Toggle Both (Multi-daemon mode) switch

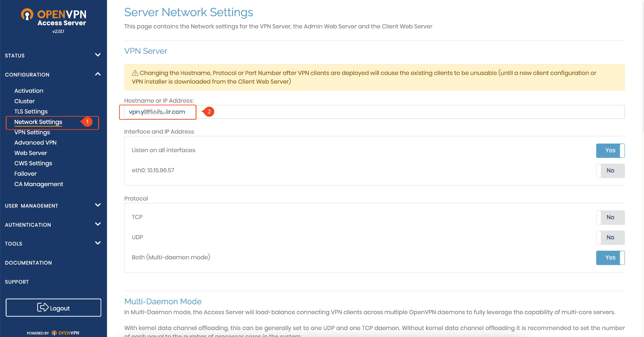tap(610, 258)
